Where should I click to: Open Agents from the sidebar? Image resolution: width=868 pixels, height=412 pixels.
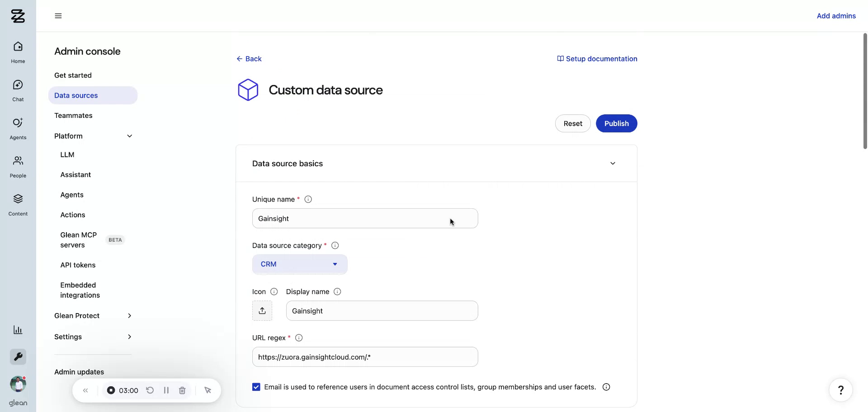coord(18,127)
